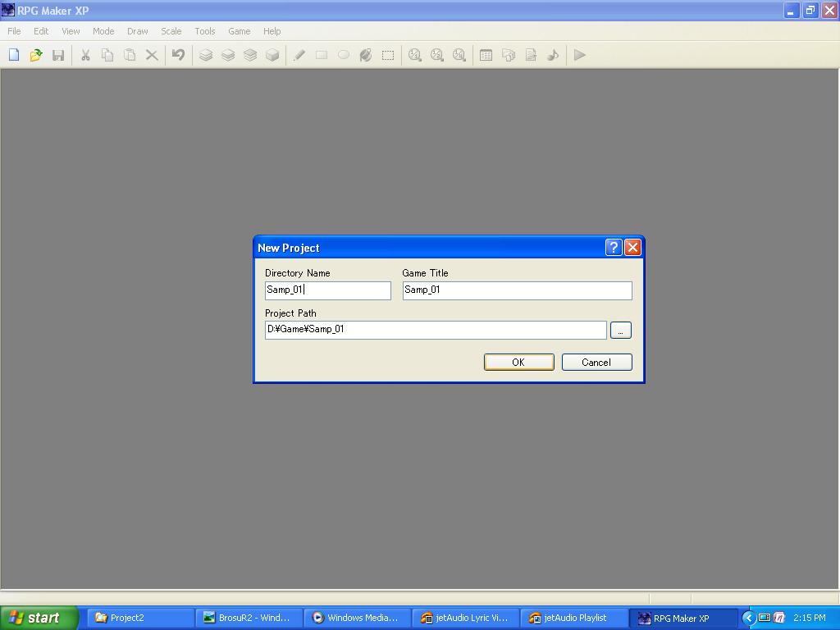Open the Sound Test music note icon
840x630 pixels.
(x=553, y=55)
